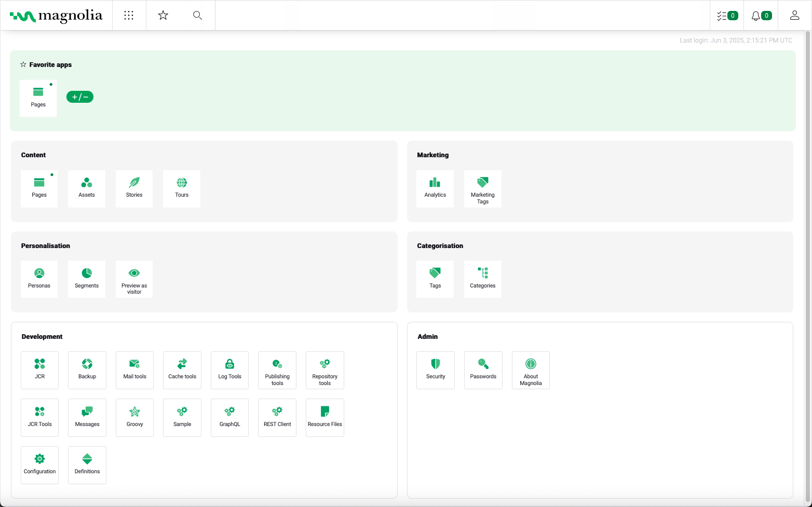The image size is (812, 507).
Task: Open the Marketing Tags app
Action: point(483,188)
